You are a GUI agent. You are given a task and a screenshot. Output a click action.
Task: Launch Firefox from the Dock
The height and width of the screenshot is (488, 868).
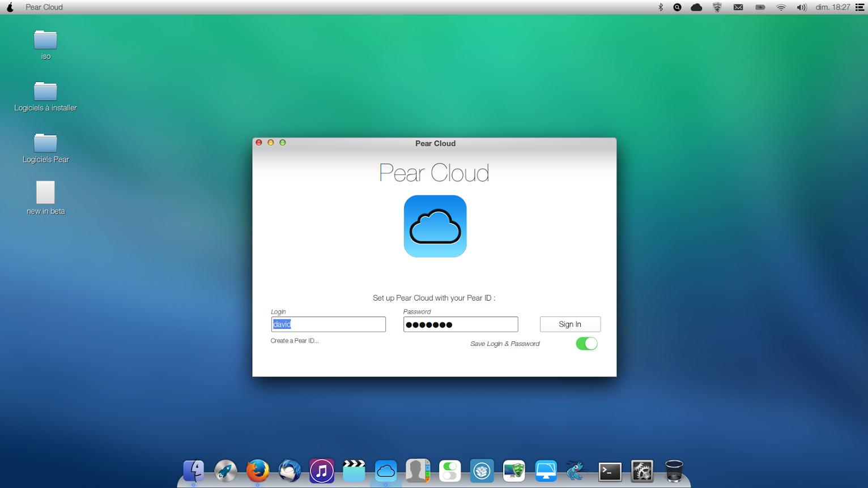click(x=258, y=470)
